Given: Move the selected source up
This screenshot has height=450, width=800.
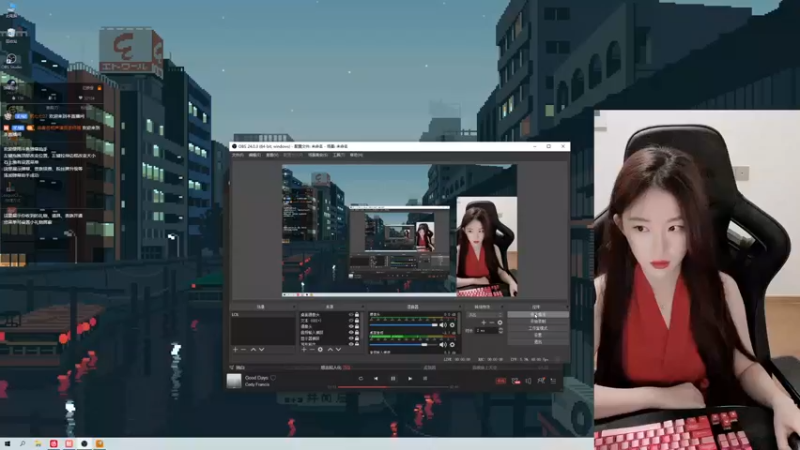Looking at the screenshot, I should click(330, 349).
